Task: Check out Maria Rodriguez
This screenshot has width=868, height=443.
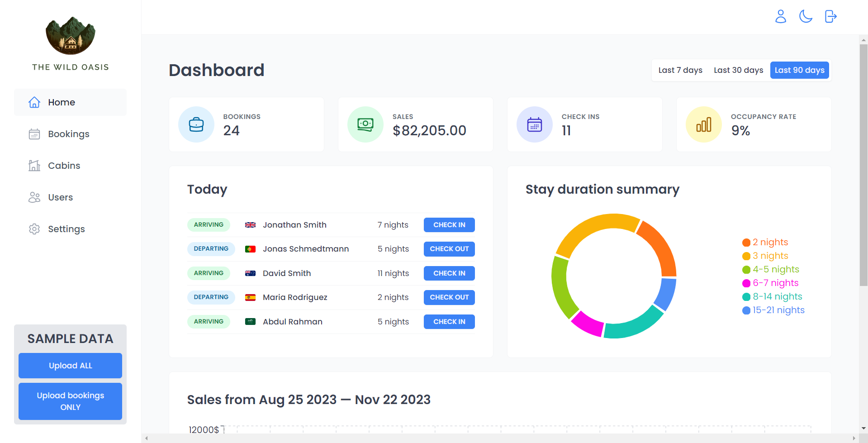Action: [449, 297]
